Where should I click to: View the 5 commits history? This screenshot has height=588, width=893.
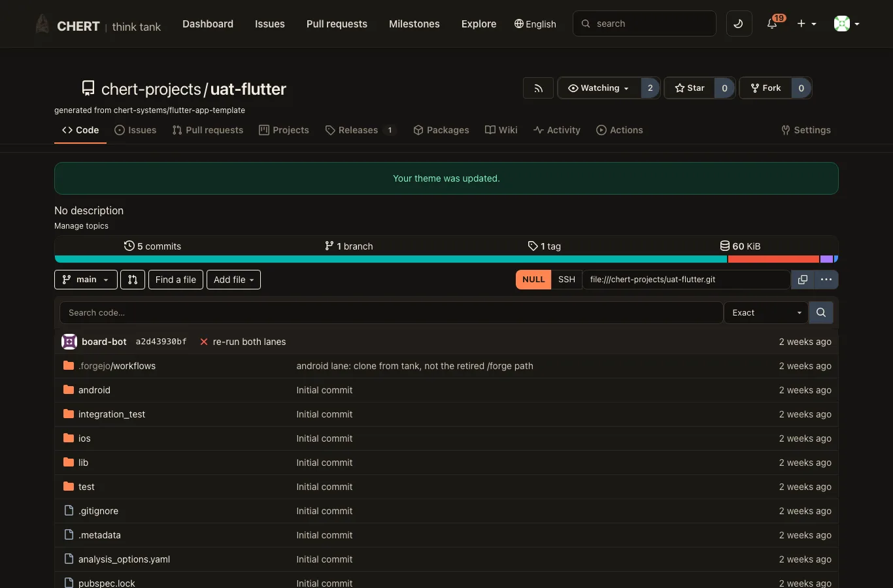pos(152,246)
